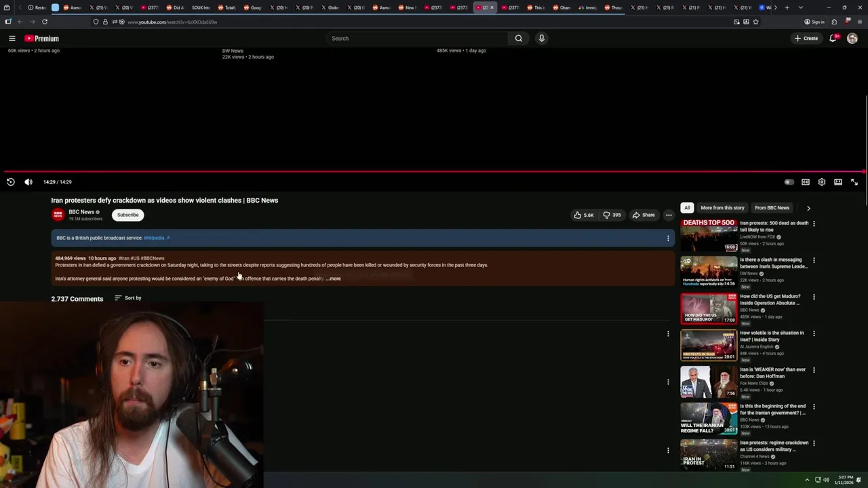This screenshot has width=868, height=488.
Task: Open options for Iran protests 500 dead video
Action: click(814, 224)
